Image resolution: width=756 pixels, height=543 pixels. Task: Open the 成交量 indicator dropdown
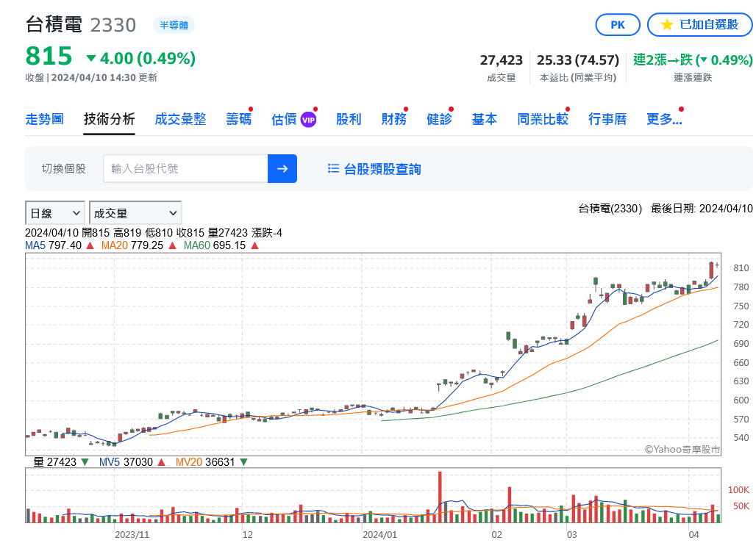click(135, 213)
